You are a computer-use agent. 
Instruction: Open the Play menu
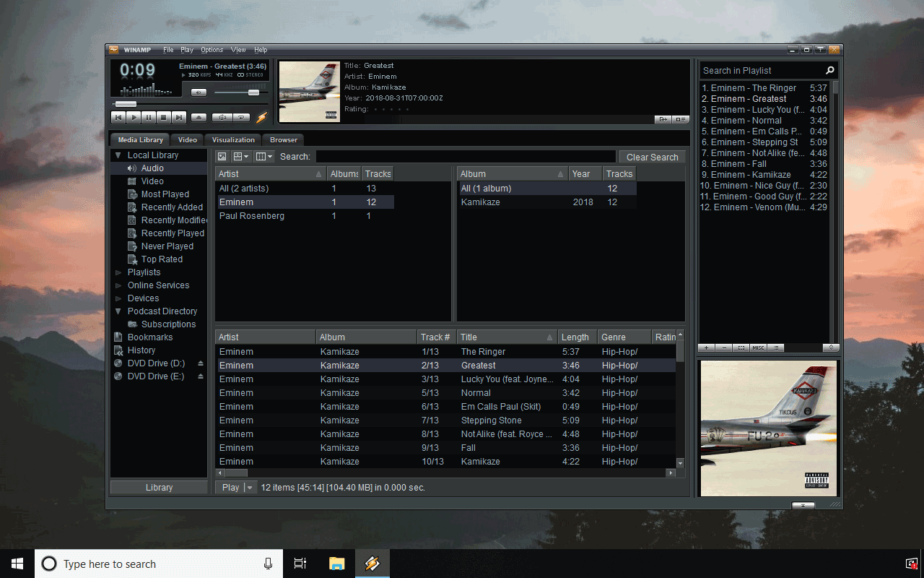click(187, 50)
